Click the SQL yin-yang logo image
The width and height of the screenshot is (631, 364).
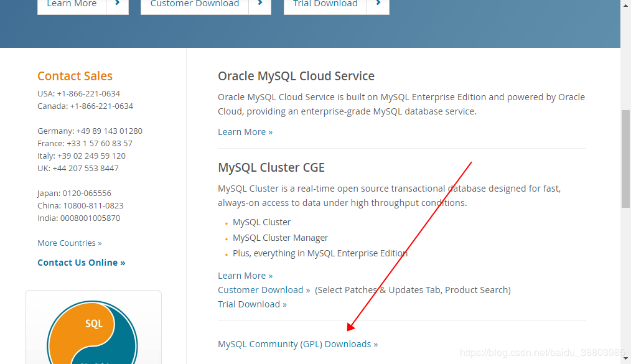coord(93,333)
